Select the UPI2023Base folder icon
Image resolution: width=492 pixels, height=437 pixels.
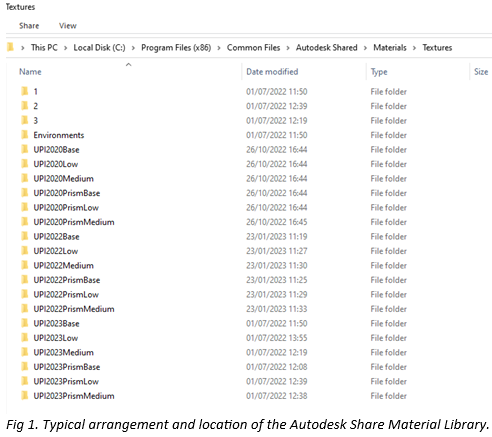[25, 323]
